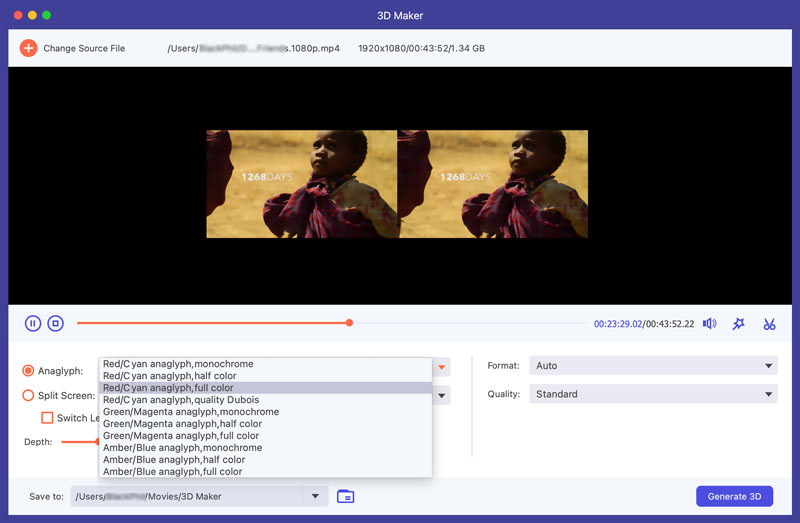Pause the video playback
This screenshot has width=800, height=523.
click(x=33, y=323)
